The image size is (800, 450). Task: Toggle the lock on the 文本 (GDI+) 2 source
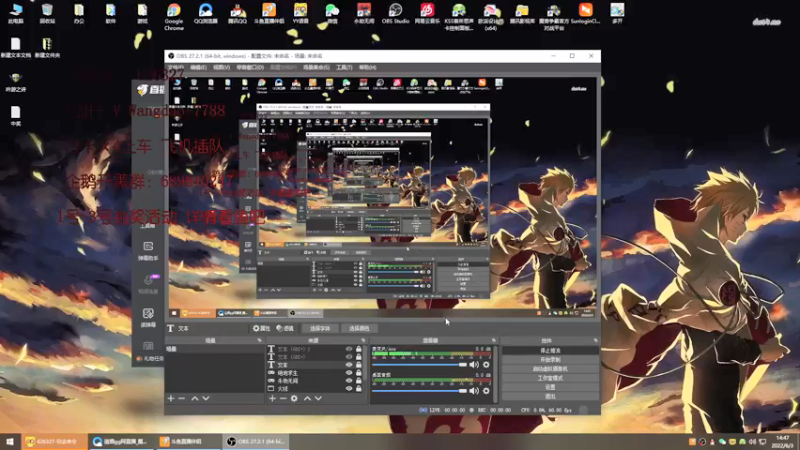pyautogui.click(x=359, y=349)
